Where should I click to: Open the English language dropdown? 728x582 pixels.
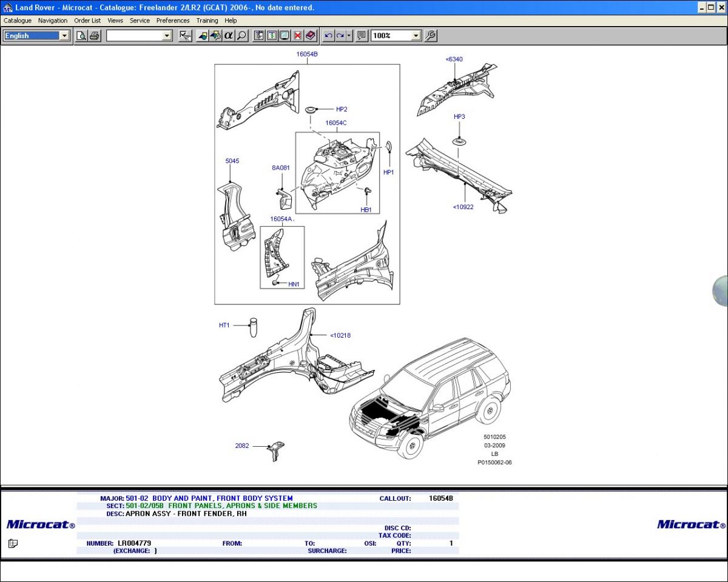coord(64,36)
